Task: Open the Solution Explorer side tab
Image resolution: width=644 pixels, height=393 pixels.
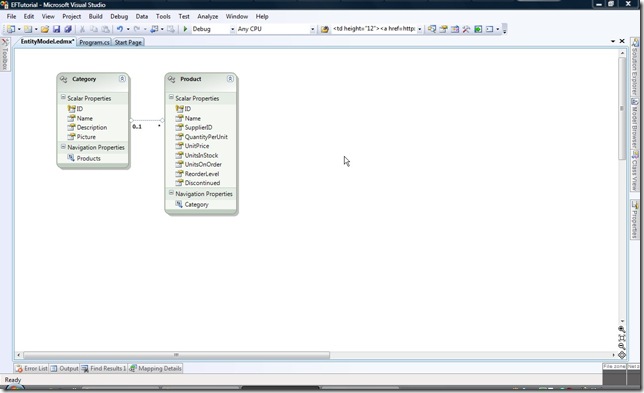Action: (635, 67)
